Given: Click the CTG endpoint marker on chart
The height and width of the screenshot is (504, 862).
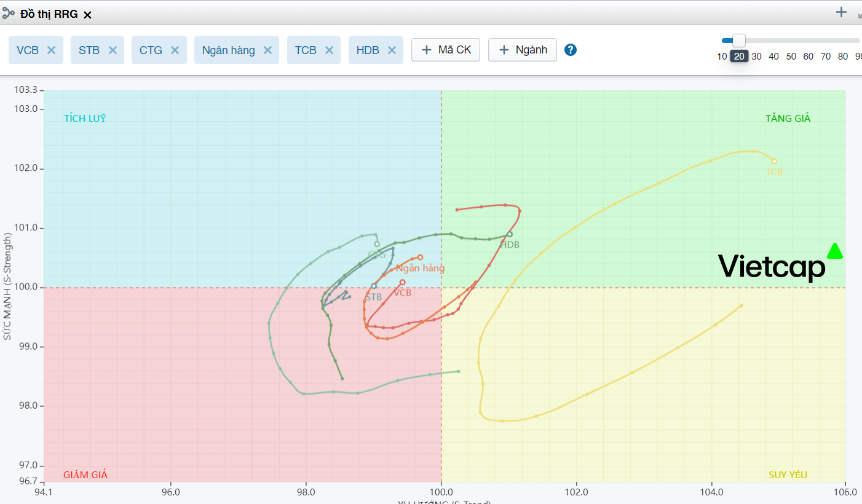Looking at the screenshot, I should 377,244.
